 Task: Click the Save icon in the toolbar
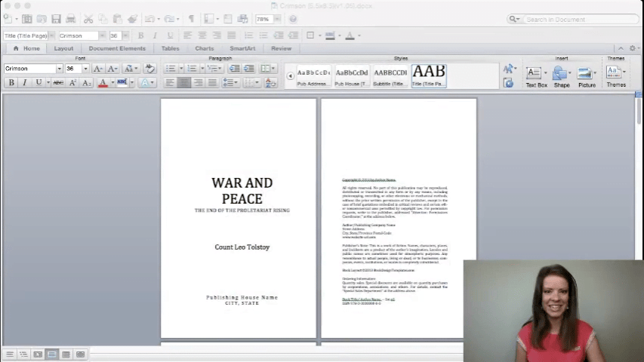pyautogui.click(x=56, y=19)
